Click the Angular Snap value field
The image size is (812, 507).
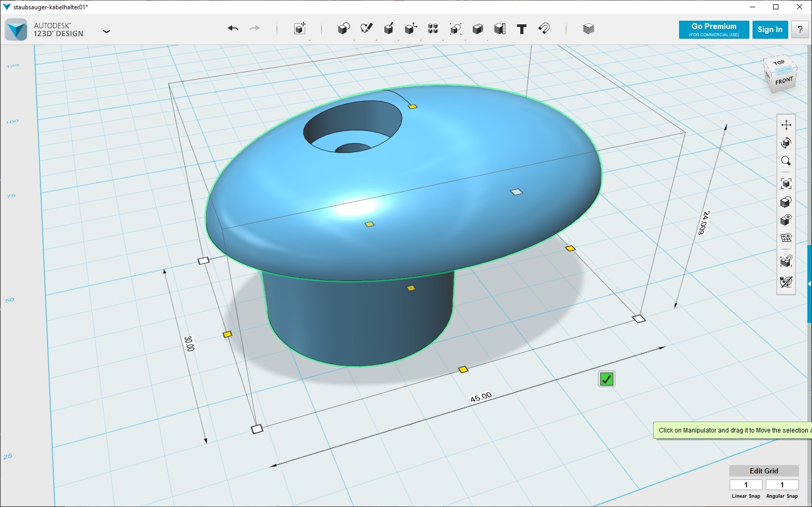click(x=782, y=485)
